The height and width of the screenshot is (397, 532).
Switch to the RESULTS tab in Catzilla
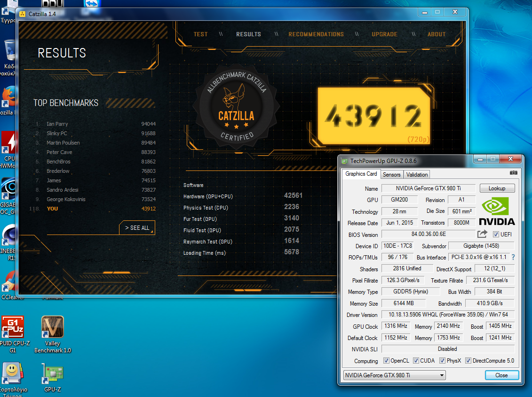tap(249, 34)
